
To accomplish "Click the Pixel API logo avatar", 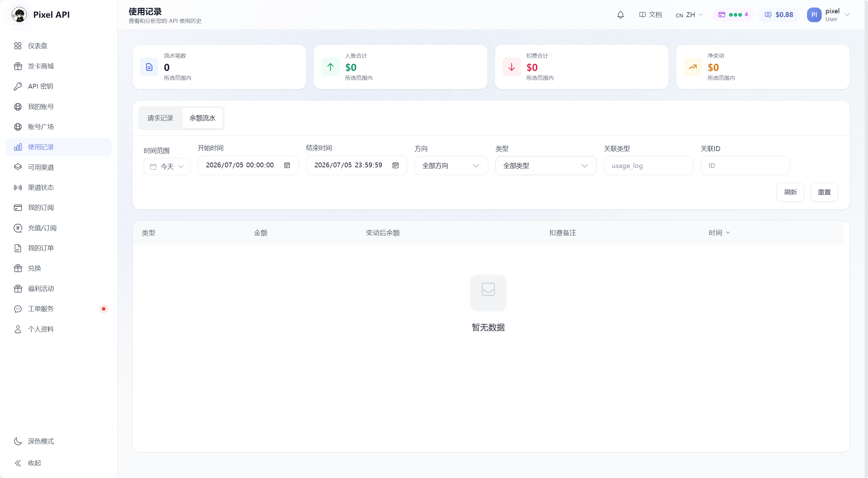I will [x=19, y=15].
